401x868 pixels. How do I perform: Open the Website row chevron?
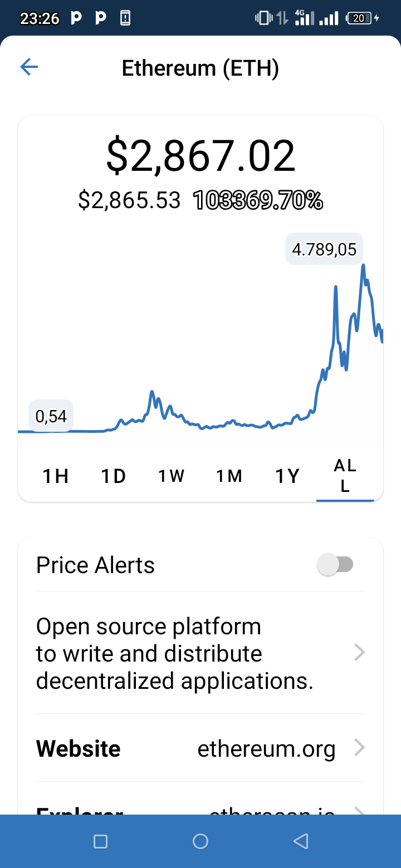tap(360, 748)
